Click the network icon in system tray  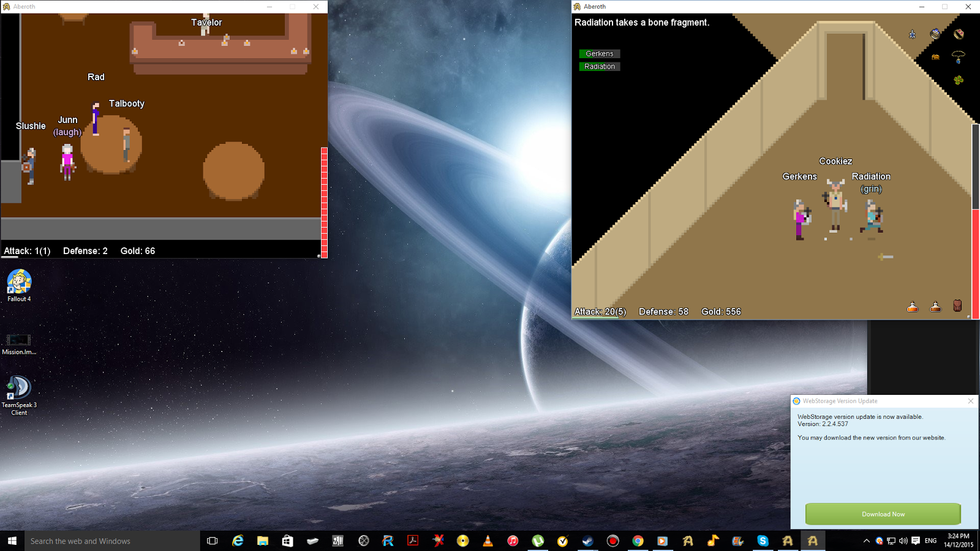(x=891, y=541)
